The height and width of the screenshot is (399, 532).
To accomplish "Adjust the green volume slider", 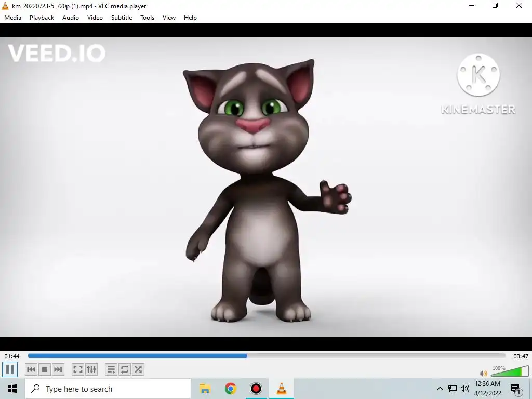I will (x=510, y=371).
